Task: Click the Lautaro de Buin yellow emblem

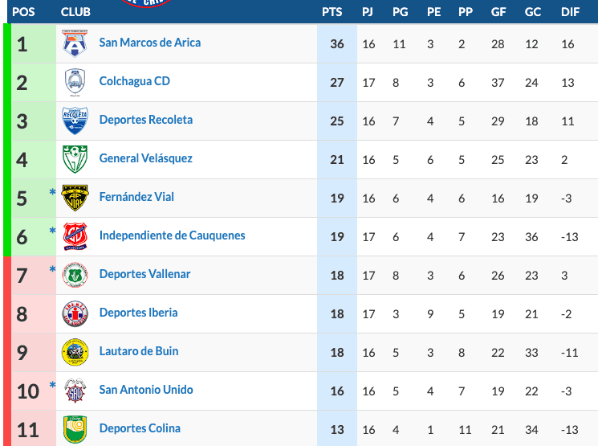Action: point(75,352)
